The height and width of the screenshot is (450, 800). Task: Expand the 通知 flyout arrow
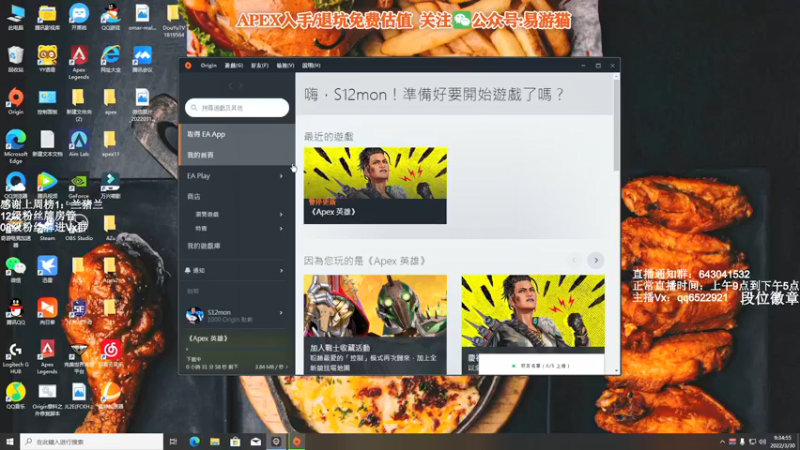[x=281, y=270]
